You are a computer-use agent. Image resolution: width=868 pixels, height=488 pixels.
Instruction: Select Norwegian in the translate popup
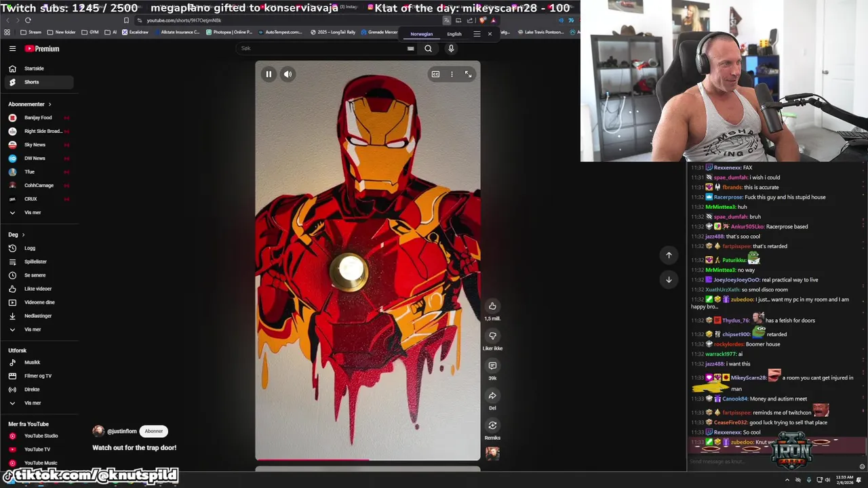tap(421, 34)
